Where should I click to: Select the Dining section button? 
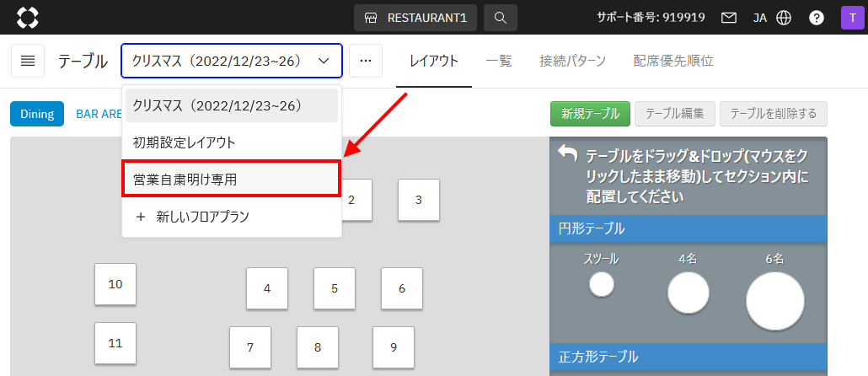tap(37, 114)
